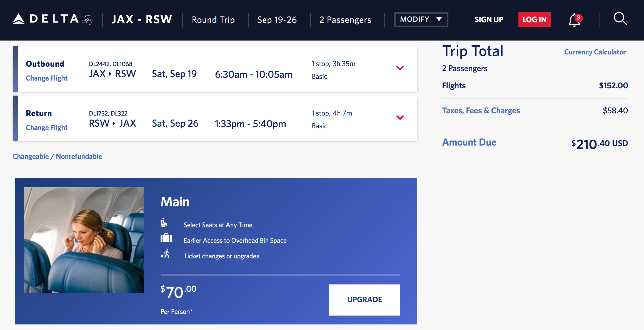Screen dimensions: 644x330
Task: Open the Currency Calculator
Action: click(595, 52)
